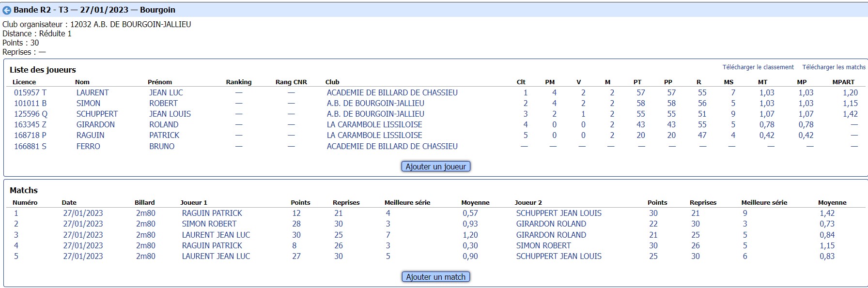868x288 pixels.
Task: Select match number 2
Action: tap(16, 224)
